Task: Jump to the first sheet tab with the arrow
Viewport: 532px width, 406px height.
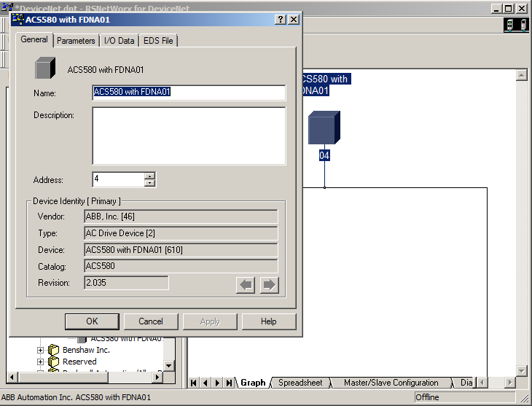Action: point(194,383)
